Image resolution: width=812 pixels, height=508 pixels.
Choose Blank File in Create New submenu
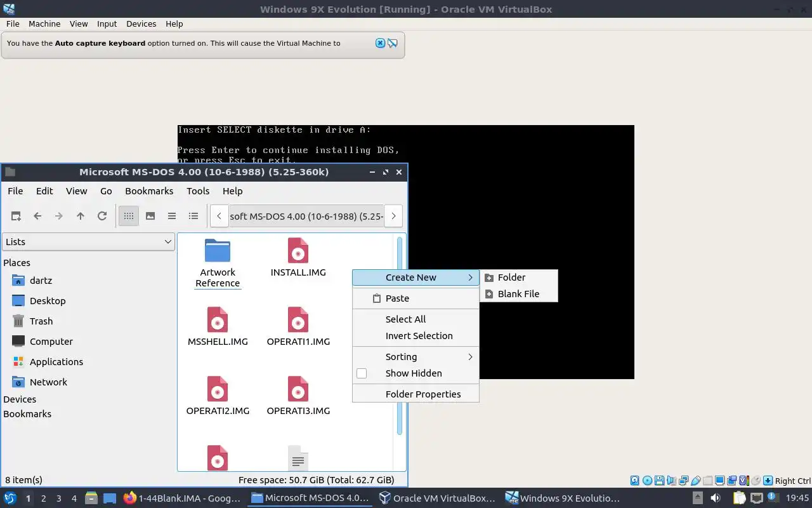[519, 294]
